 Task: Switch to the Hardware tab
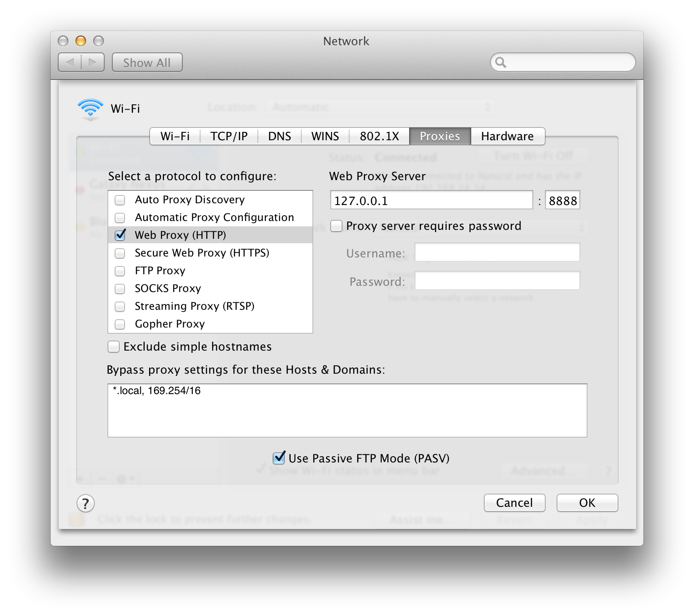click(x=508, y=136)
